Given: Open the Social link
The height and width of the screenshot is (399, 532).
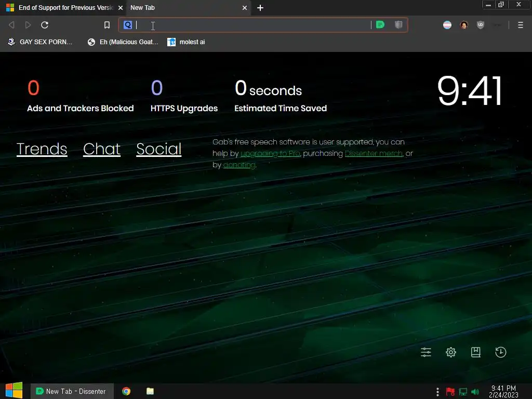Looking at the screenshot, I should [159, 149].
